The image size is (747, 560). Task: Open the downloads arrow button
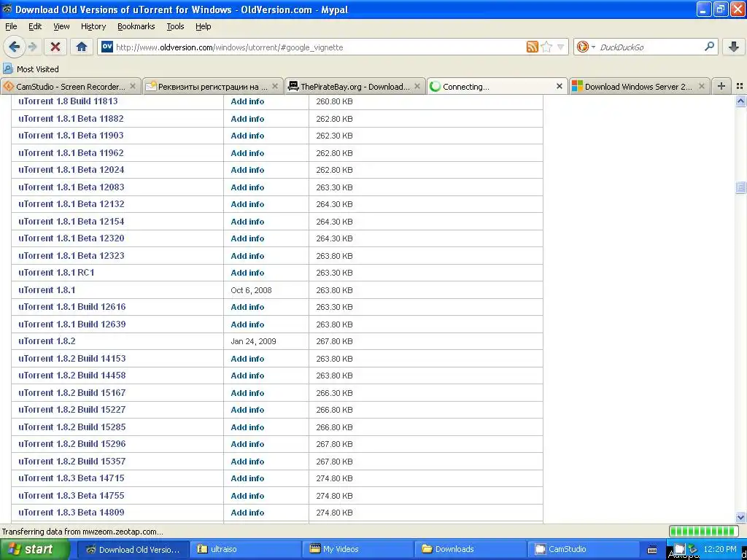pyautogui.click(x=734, y=47)
